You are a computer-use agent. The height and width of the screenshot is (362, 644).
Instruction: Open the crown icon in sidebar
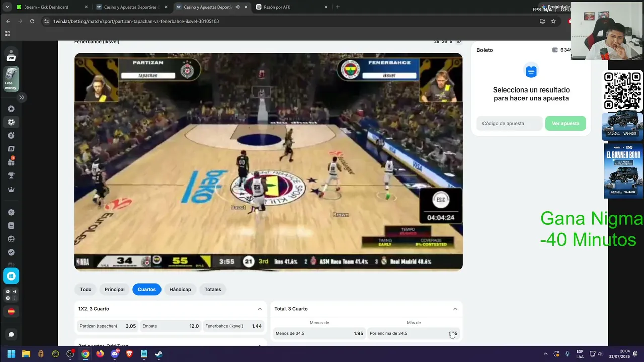coord(11,189)
